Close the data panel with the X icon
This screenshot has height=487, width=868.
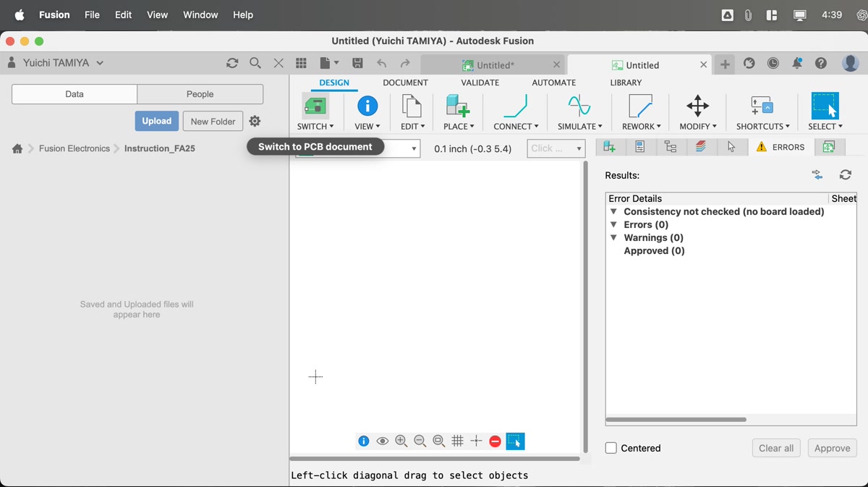coord(278,64)
